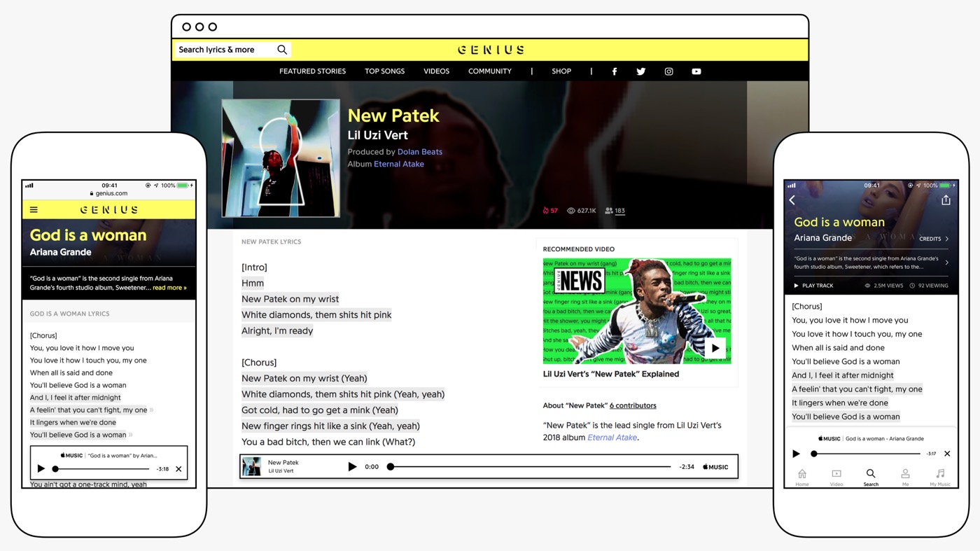
Task: Tap read more » on the left phone
Action: [169, 288]
